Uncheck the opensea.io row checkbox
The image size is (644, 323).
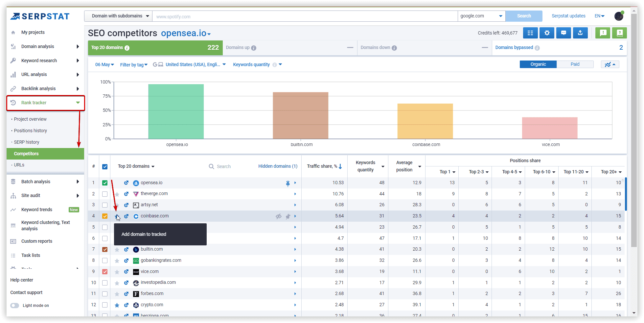coord(105,183)
